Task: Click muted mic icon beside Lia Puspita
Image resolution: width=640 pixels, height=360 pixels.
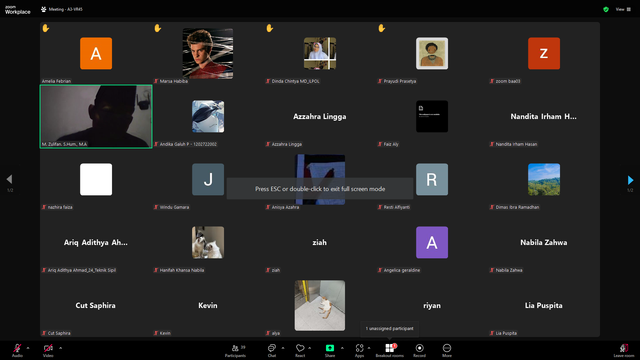Action: pyautogui.click(x=492, y=333)
